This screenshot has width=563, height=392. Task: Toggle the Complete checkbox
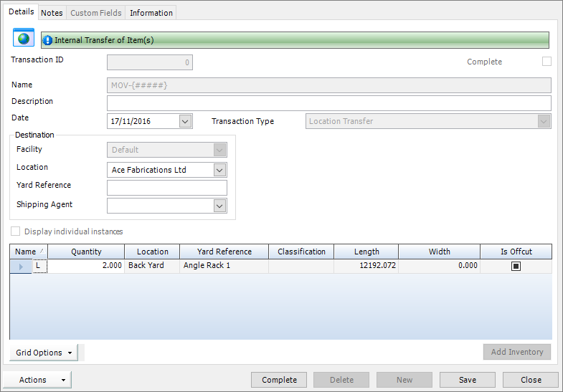pos(547,62)
